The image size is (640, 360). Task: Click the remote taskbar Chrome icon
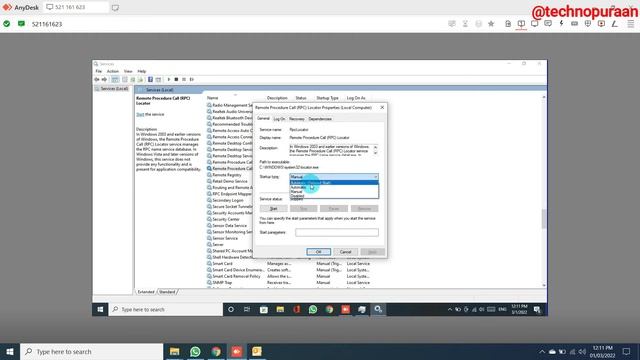tap(329, 309)
